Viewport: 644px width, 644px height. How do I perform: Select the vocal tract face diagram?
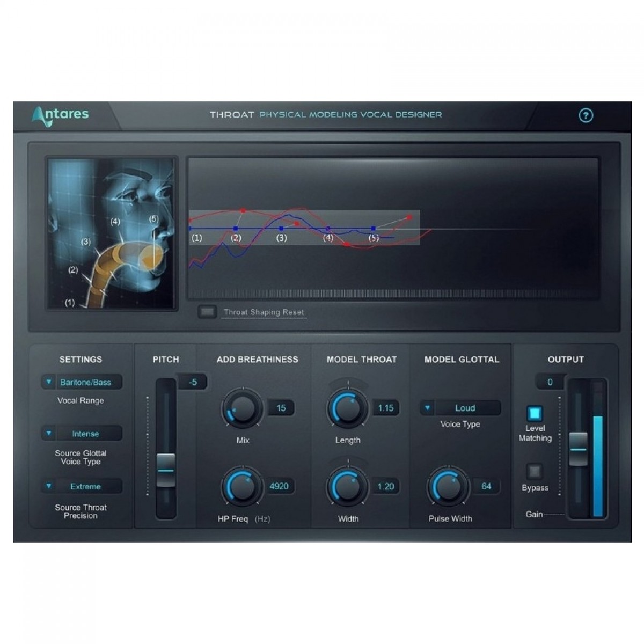pos(112,233)
